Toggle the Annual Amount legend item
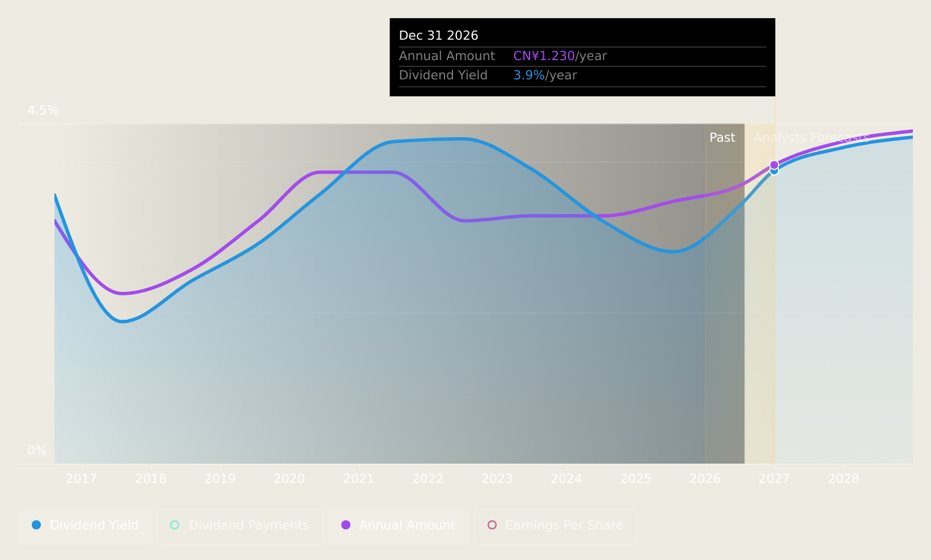Screen dimensions: 931x560 pos(398,525)
